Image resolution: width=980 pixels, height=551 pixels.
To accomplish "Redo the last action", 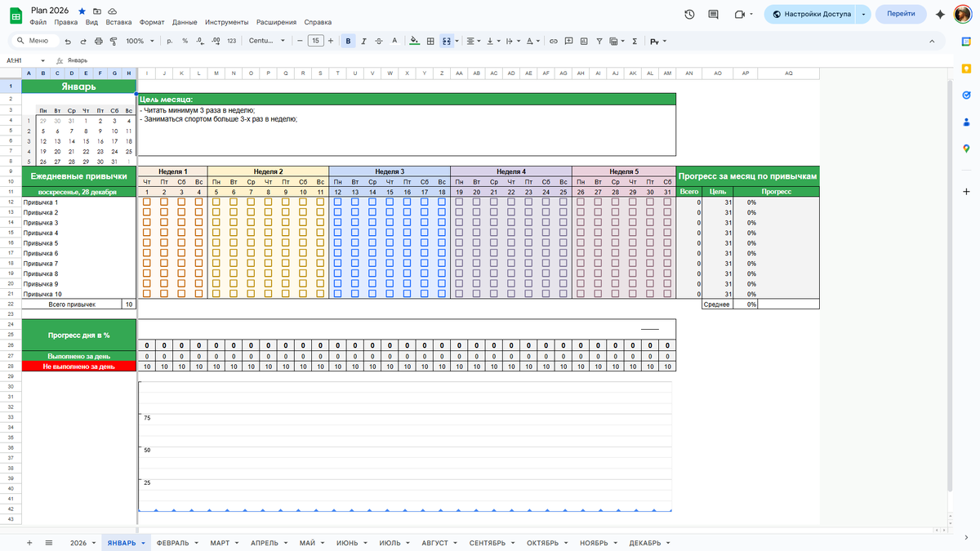I will pos(82,41).
